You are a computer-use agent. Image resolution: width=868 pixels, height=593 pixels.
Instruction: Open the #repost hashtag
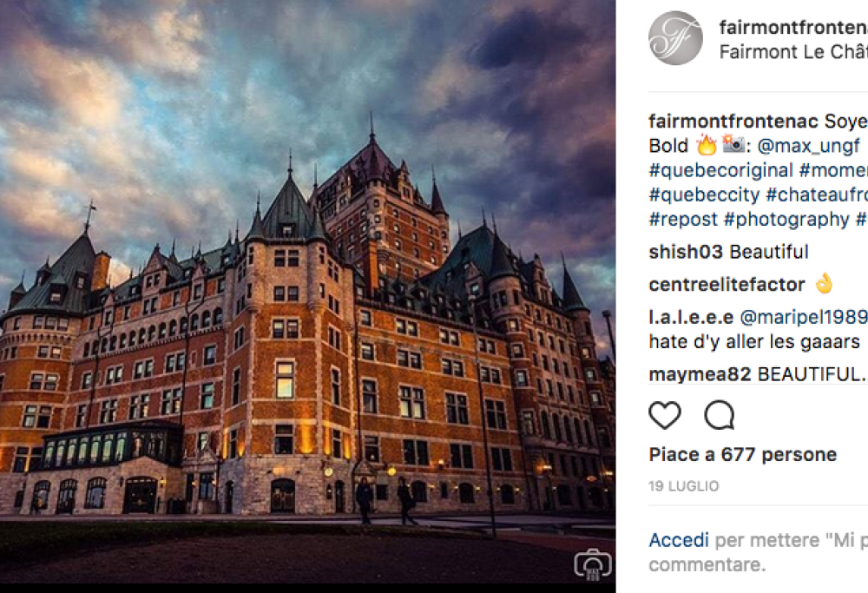pyautogui.click(x=683, y=220)
